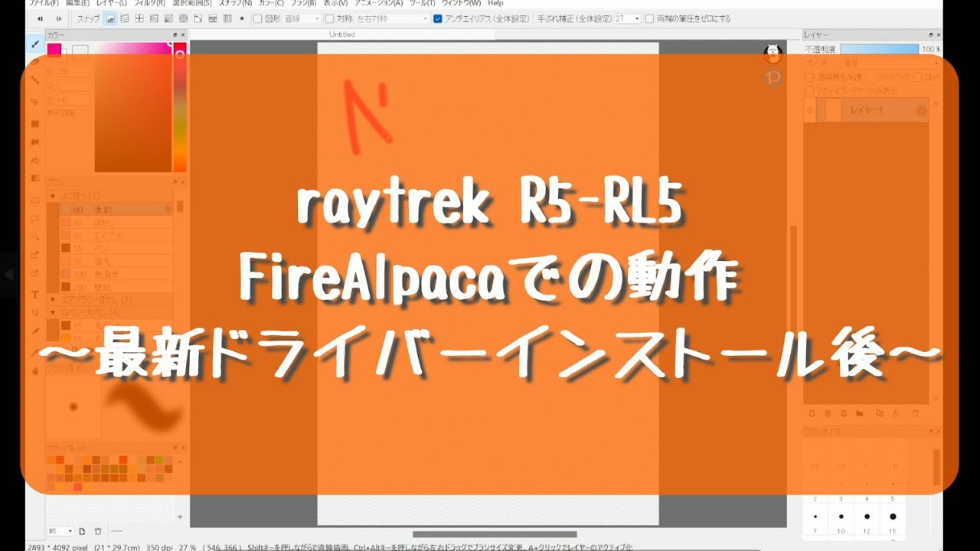The height and width of the screenshot is (551, 980).
Task: Check 両端の筆圧をゼロにする
Action: (x=650, y=18)
